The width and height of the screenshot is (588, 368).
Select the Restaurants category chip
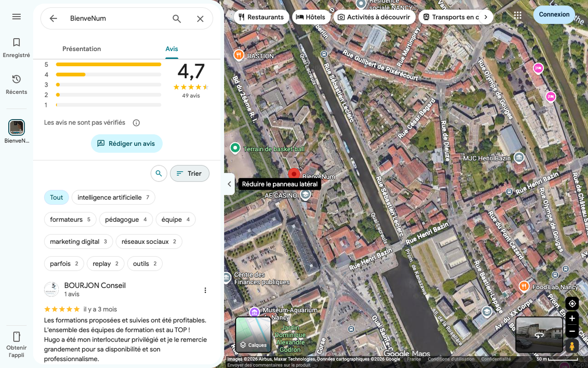pyautogui.click(x=261, y=17)
